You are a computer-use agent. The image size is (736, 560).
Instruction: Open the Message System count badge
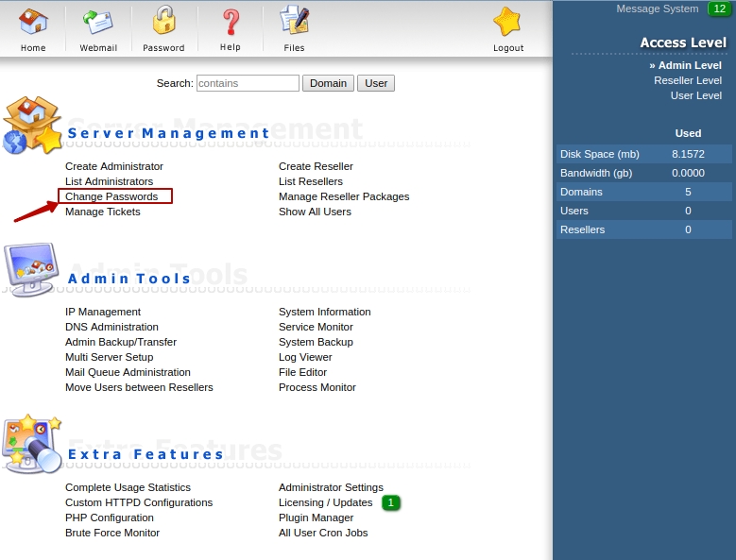pyautogui.click(x=718, y=8)
